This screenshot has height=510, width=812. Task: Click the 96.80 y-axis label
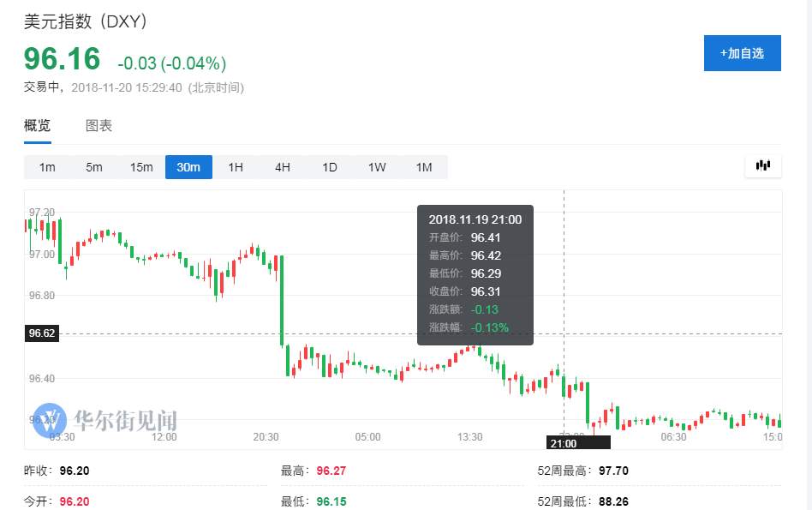[x=41, y=296]
